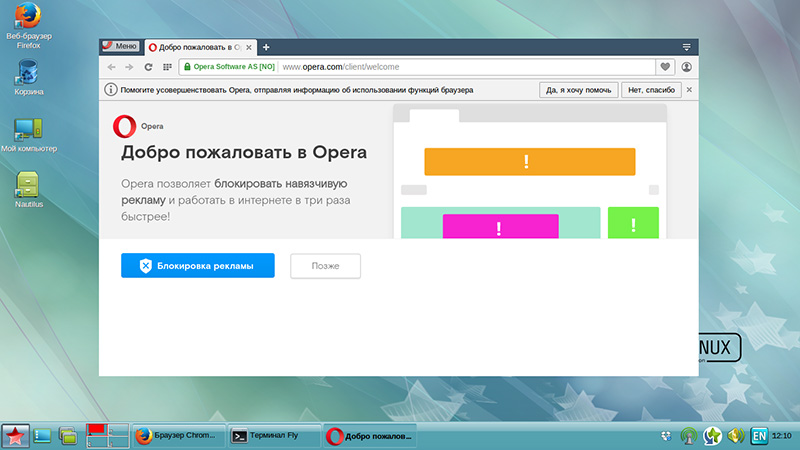Dismiss the notification bar with X
The height and width of the screenshot is (450, 800).
click(x=689, y=90)
